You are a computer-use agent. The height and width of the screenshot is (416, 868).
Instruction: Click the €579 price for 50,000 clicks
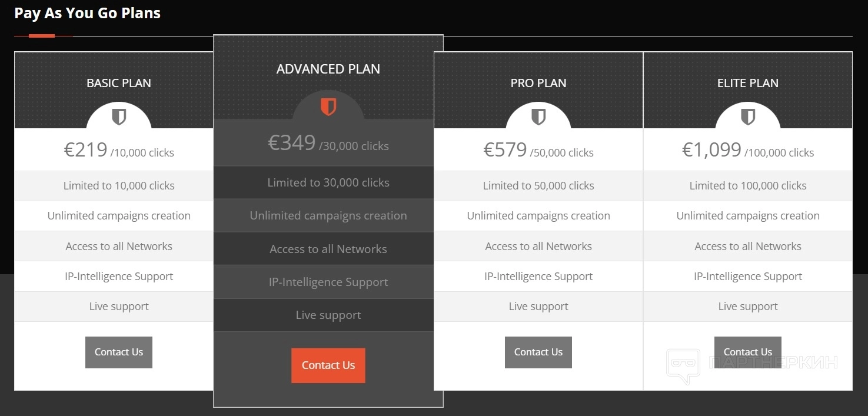[538, 151]
